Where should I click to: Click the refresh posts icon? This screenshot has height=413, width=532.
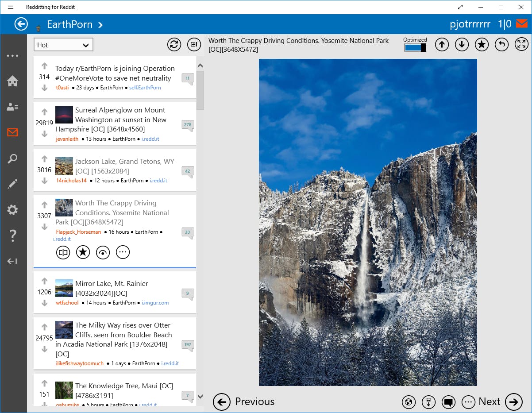point(174,44)
